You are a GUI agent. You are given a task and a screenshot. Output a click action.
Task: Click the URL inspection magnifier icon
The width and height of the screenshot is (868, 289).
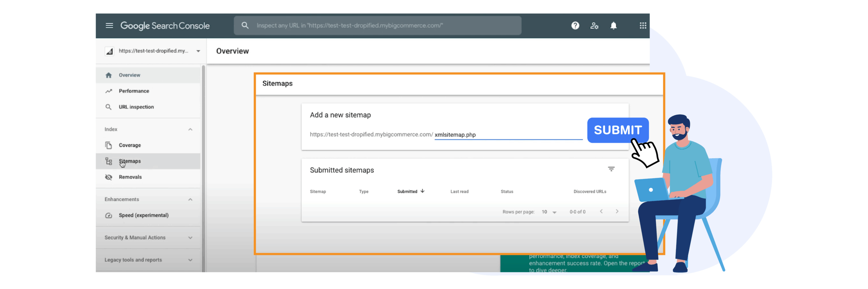click(108, 107)
